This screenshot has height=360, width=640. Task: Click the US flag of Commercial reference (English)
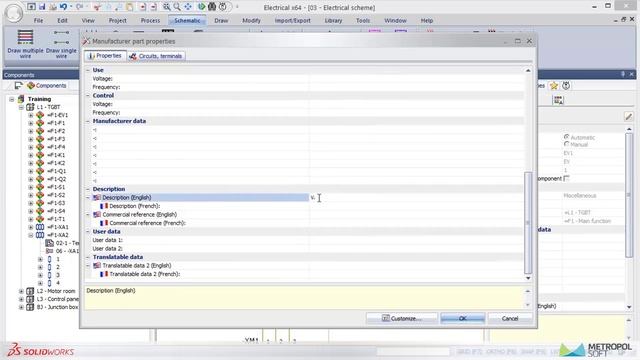pos(97,214)
